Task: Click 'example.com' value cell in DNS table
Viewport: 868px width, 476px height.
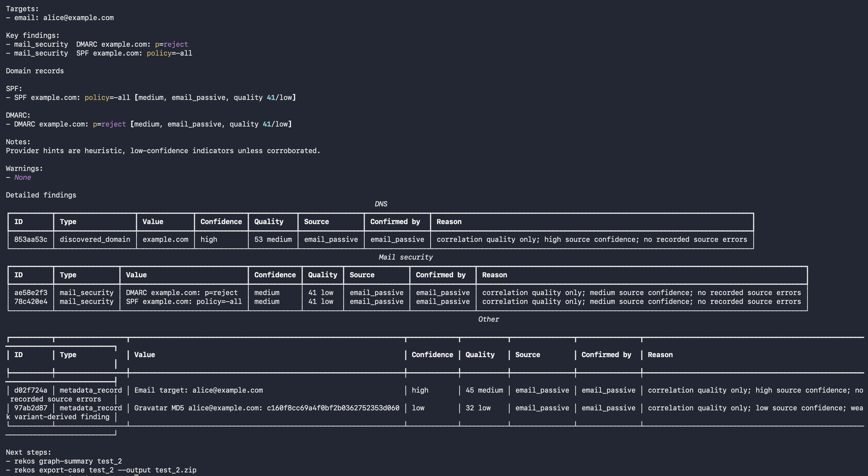Action: pos(165,239)
